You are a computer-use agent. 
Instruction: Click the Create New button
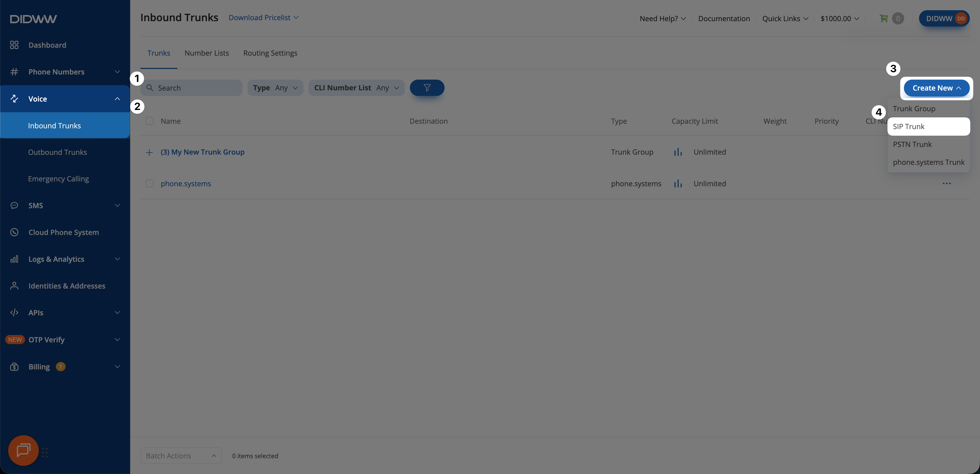(936, 88)
